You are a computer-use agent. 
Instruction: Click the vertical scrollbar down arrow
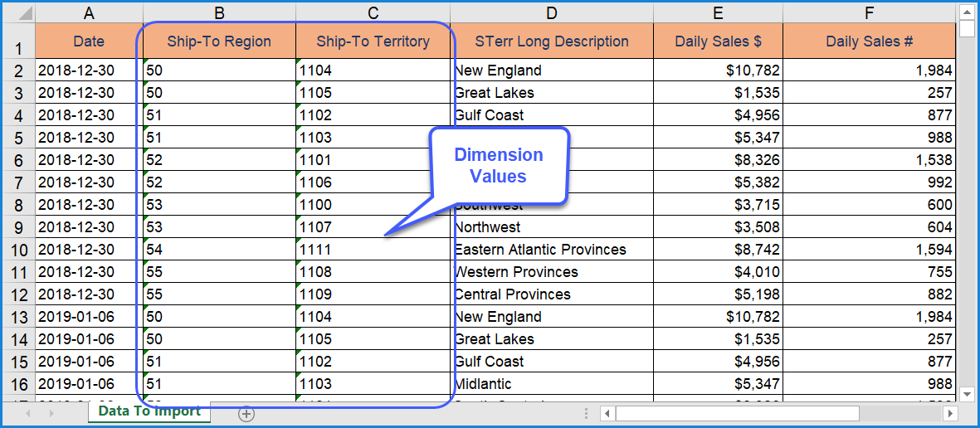coord(966,393)
